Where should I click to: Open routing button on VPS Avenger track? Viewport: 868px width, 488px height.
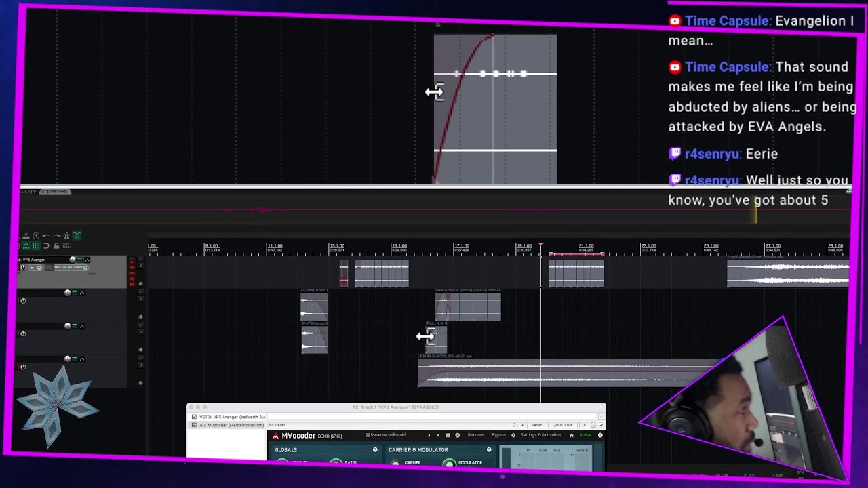point(80,260)
